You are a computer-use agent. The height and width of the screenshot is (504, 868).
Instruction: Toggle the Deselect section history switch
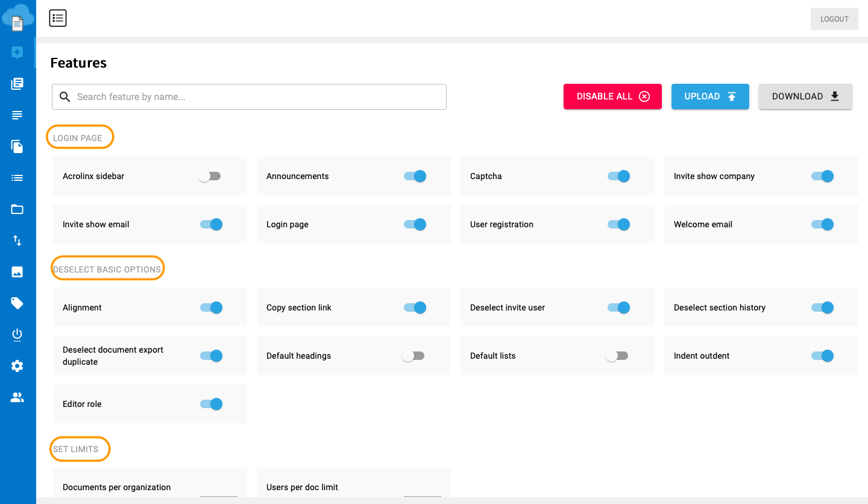coord(822,307)
